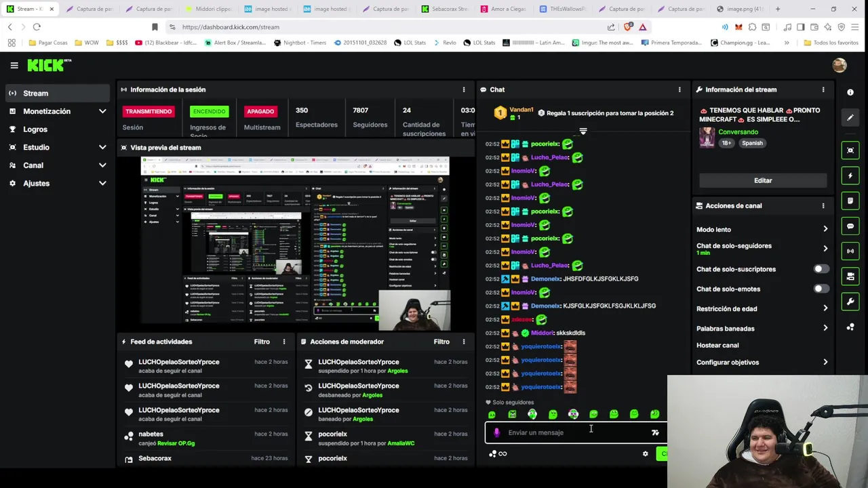Open chat settings gear below message box
Screen dimensions: 868x488
pyautogui.click(x=646, y=453)
